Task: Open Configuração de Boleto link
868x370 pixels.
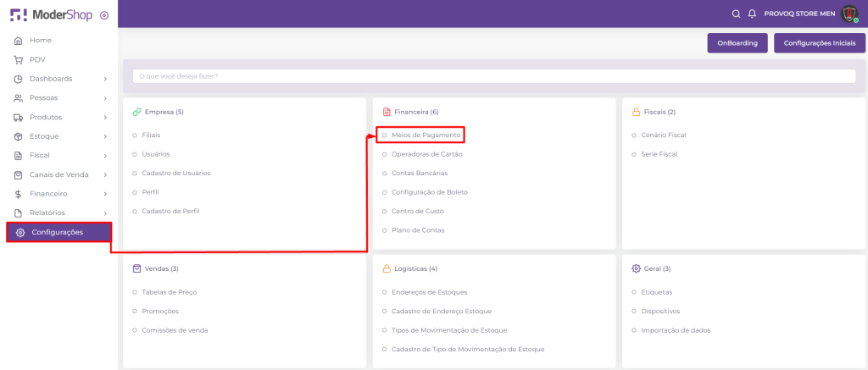Action: [430, 192]
